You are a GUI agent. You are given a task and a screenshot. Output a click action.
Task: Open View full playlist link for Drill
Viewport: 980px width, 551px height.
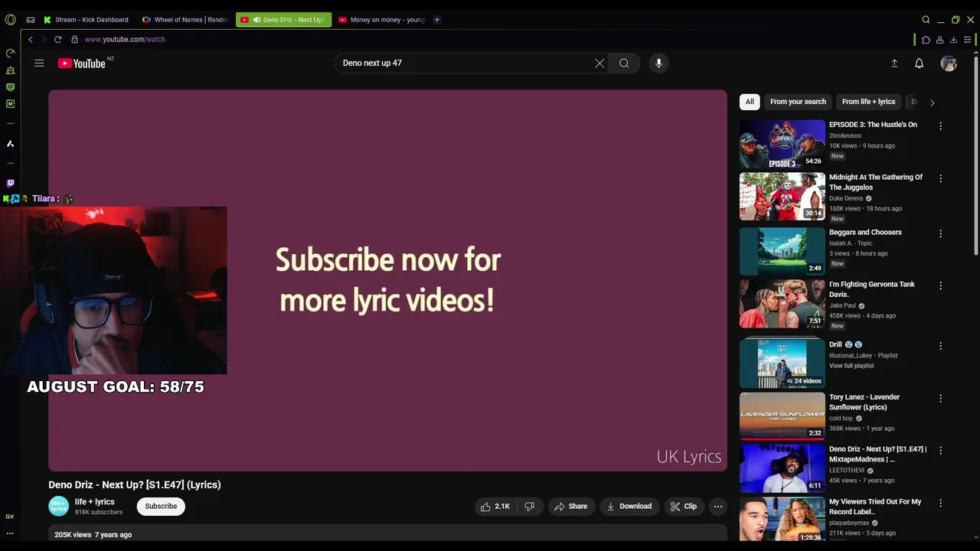coord(851,366)
